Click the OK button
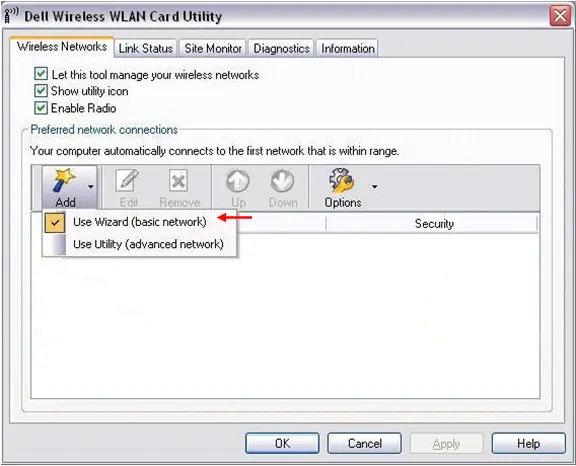The width and height of the screenshot is (576, 466). 282,443
